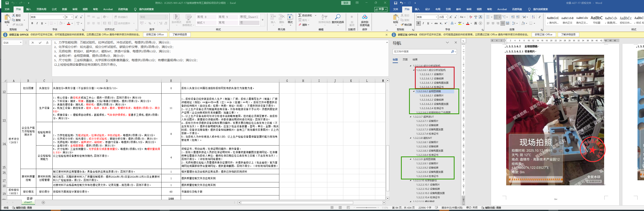This screenshot has height=211, width=644.
Task: Collapse 1.3.2.3.7 超声波UT heading
Action: [x=410, y=117]
